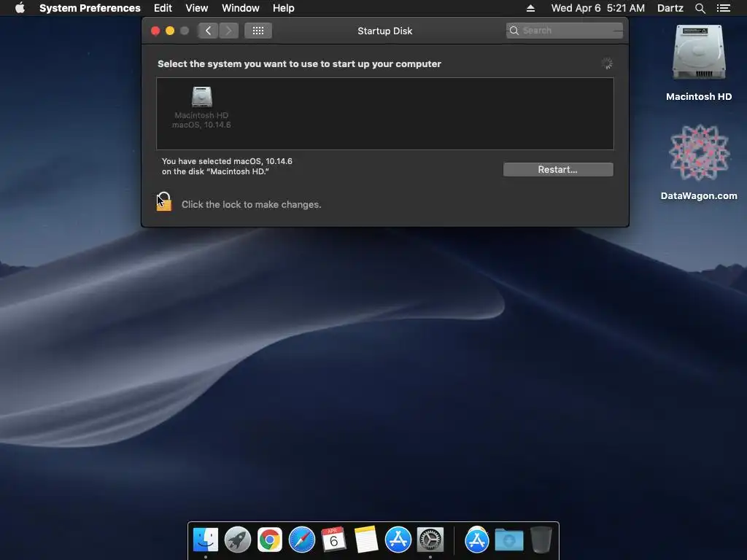747x560 pixels.
Task: Open Safari compass from the Dock
Action: coord(301,540)
